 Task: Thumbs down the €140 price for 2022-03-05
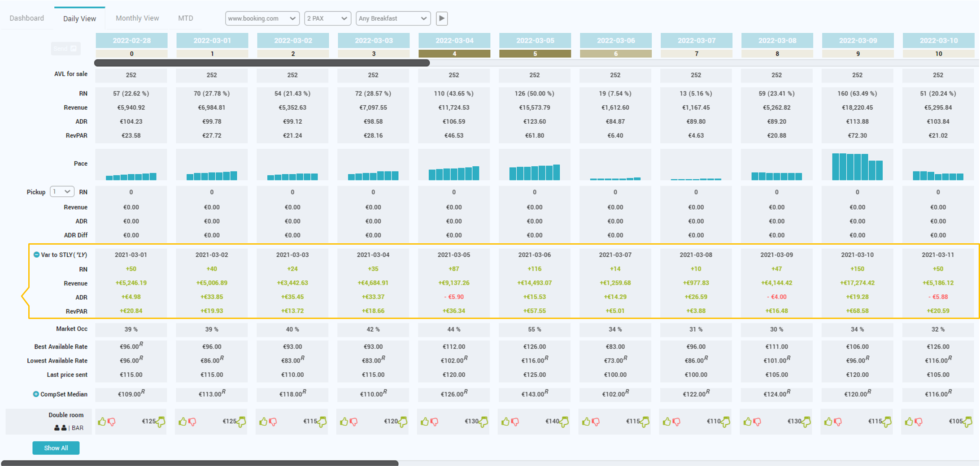tap(515, 422)
